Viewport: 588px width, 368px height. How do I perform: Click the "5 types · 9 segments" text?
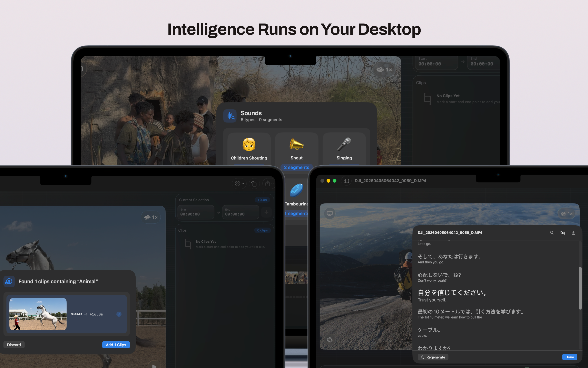[261, 120]
